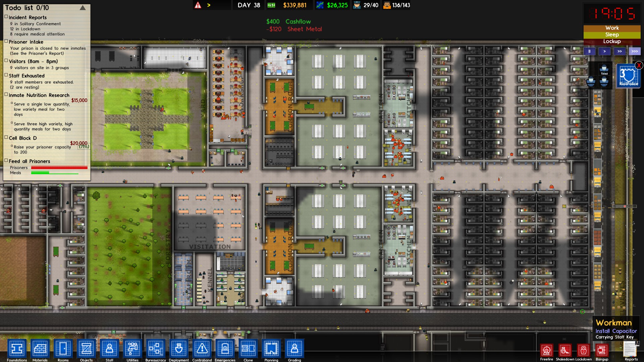This screenshot has height=362, width=644.
Task: Tick the low variety meal subtask box
Action: pos(12,103)
